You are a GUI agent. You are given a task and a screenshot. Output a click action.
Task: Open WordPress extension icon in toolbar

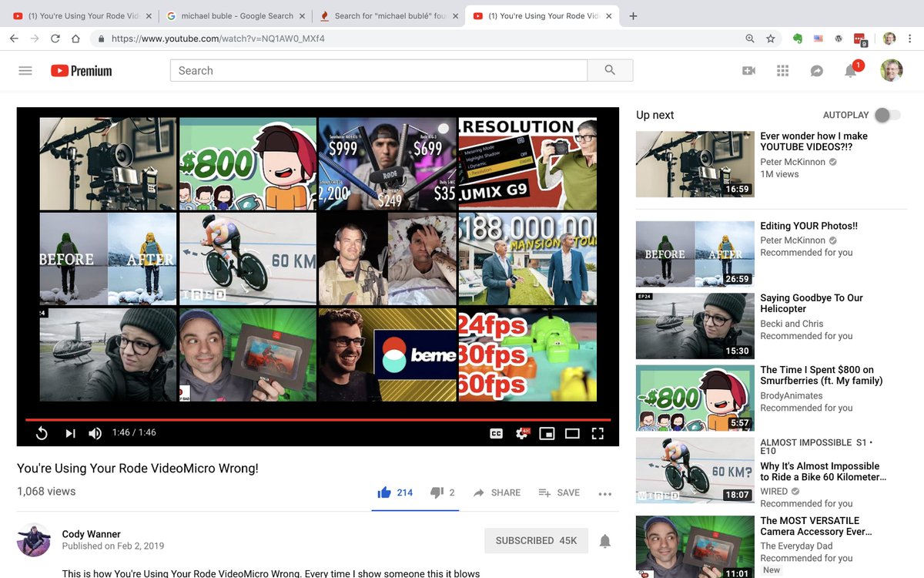tap(839, 39)
